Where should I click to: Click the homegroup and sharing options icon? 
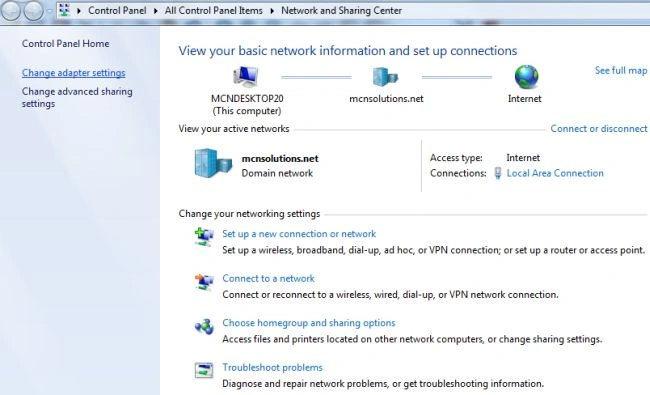pos(204,327)
